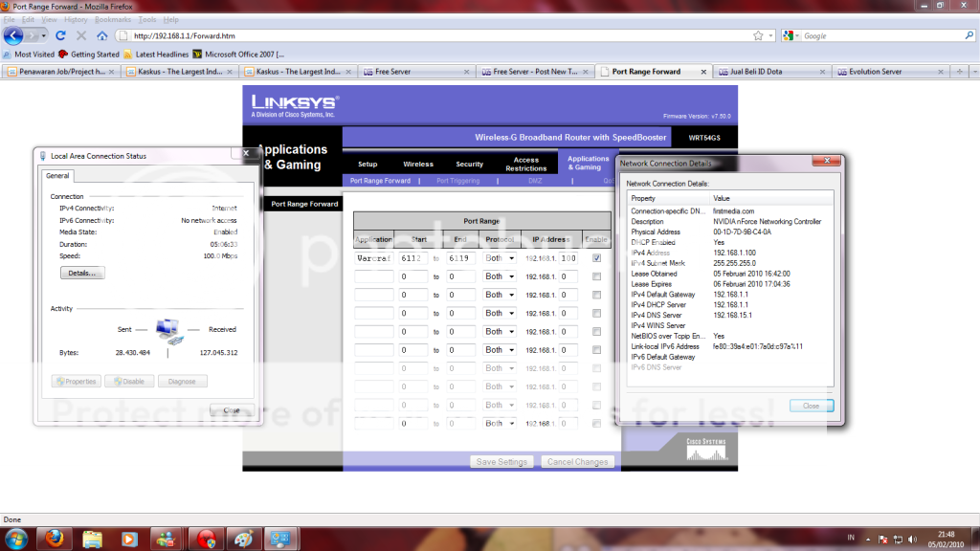Uncheck Enable for the Warcraft port range
The width and height of the screenshot is (980, 551).
tap(597, 258)
